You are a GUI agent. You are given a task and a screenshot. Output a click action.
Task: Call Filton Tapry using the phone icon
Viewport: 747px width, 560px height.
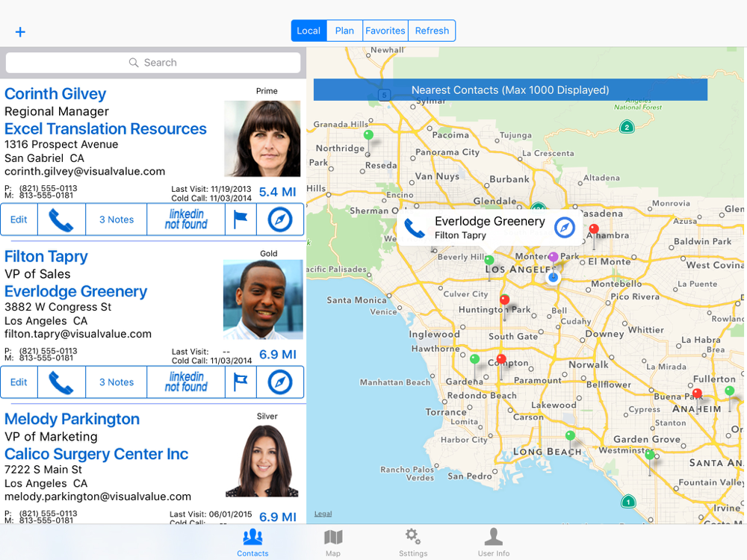(61, 382)
